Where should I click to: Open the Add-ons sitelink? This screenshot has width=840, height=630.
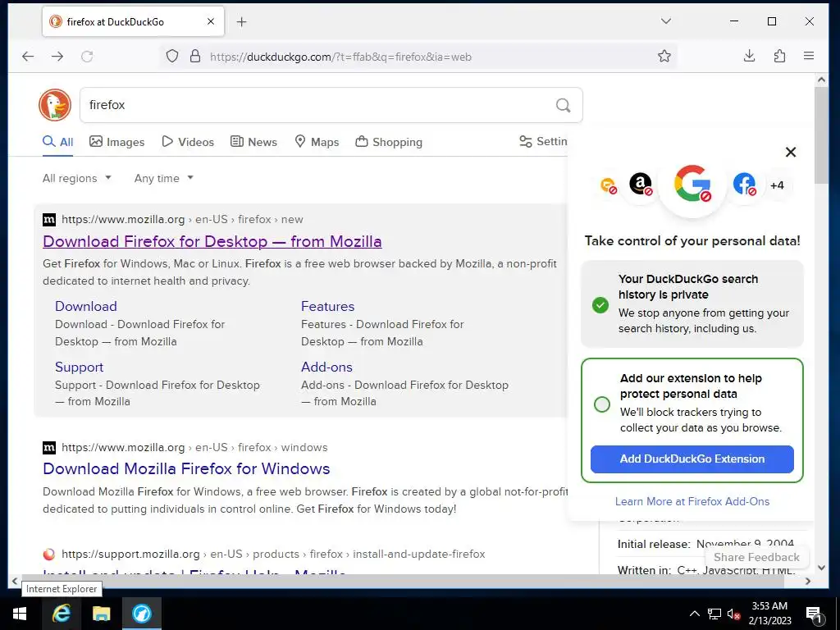326,367
